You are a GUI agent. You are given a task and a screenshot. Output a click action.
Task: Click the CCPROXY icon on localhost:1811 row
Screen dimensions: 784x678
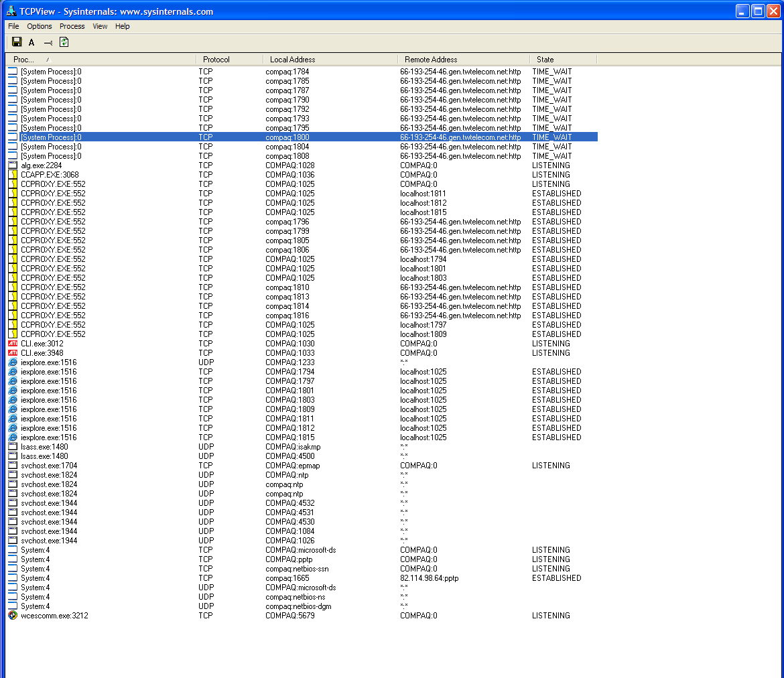[13, 194]
